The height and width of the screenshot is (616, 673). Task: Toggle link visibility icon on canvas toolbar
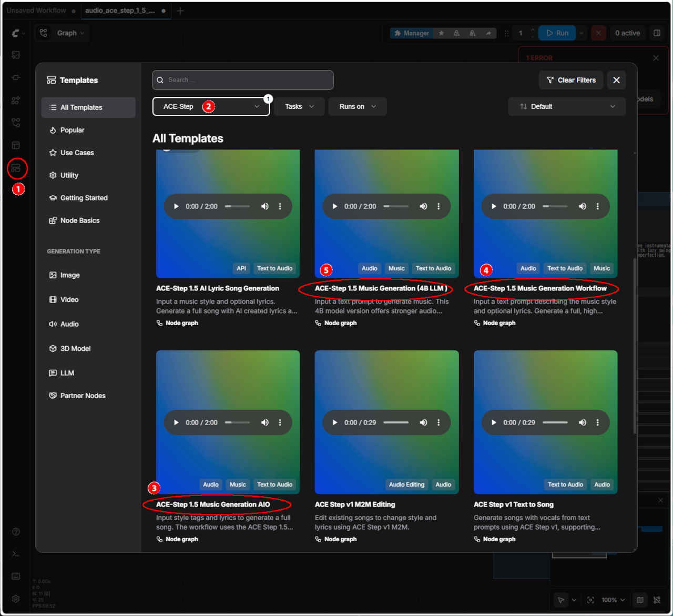[x=657, y=600]
